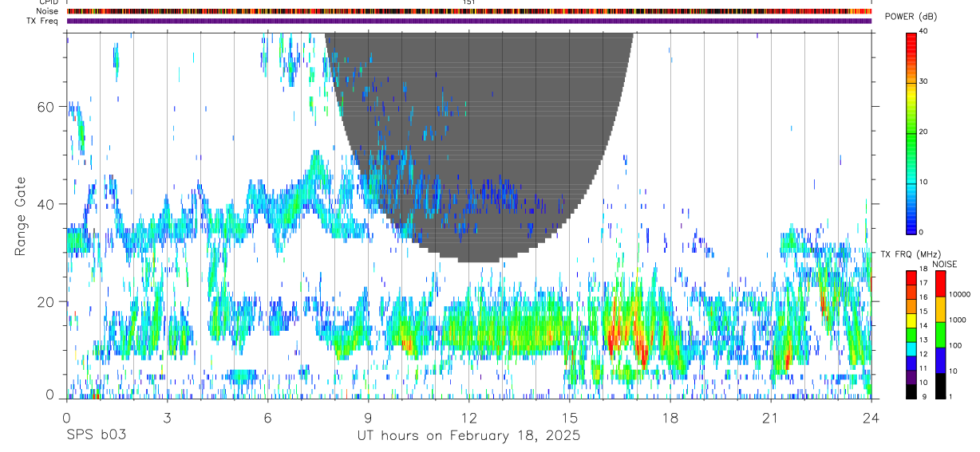Click the 3 tick on the UT hours axis
Screen dimensions: 980x452
click(167, 417)
